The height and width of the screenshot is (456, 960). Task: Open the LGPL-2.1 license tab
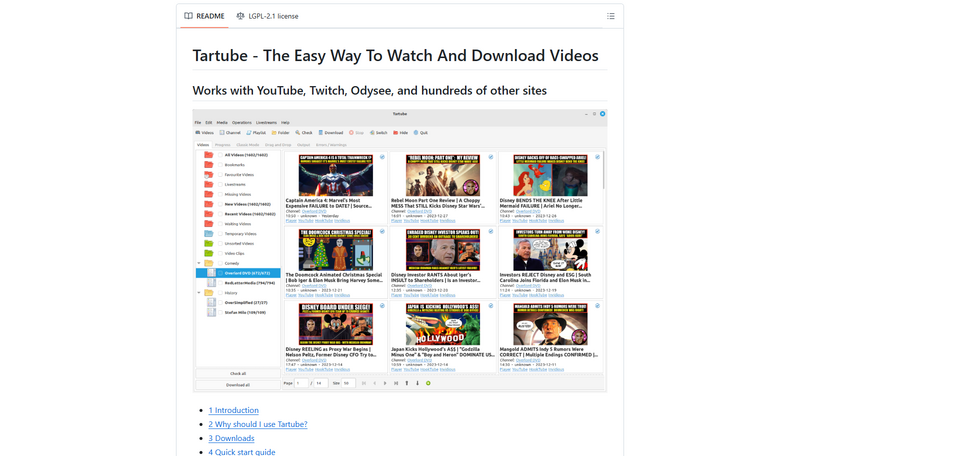point(267,16)
